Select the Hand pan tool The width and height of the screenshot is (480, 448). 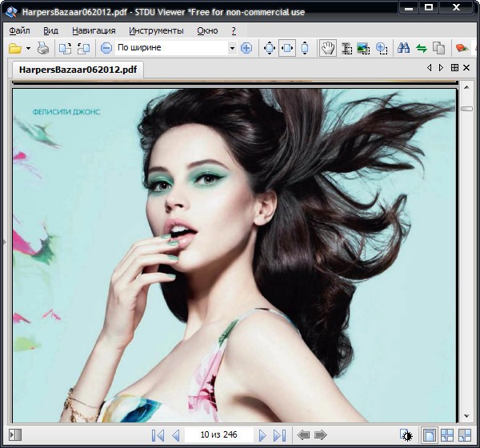(x=327, y=49)
